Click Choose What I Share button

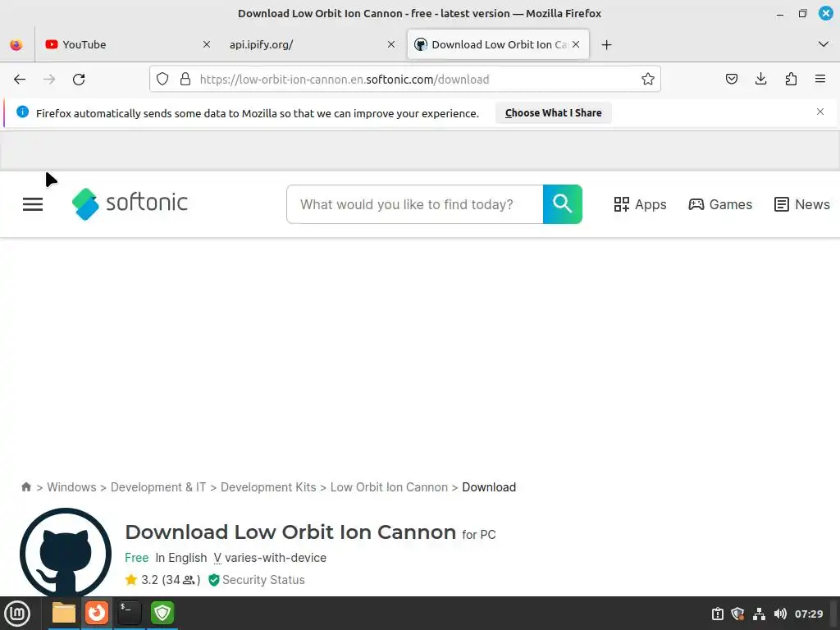pyautogui.click(x=554, y=113)
